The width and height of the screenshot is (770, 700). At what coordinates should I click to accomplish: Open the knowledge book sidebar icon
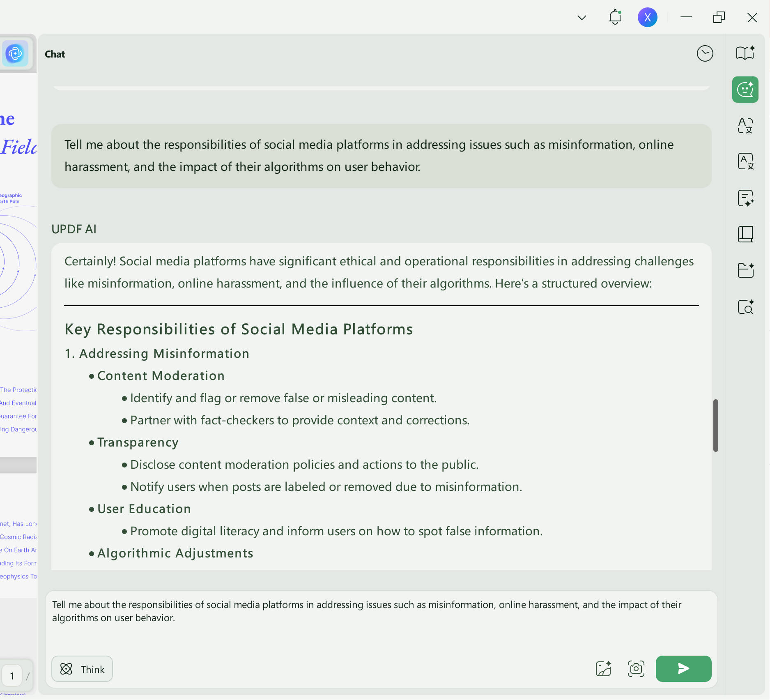coord(745,234)
